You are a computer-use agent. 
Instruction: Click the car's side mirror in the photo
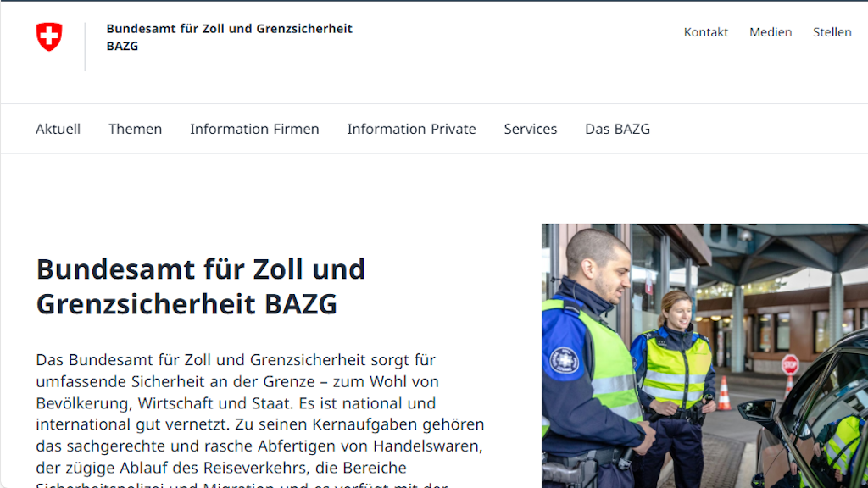click(757, 413)
